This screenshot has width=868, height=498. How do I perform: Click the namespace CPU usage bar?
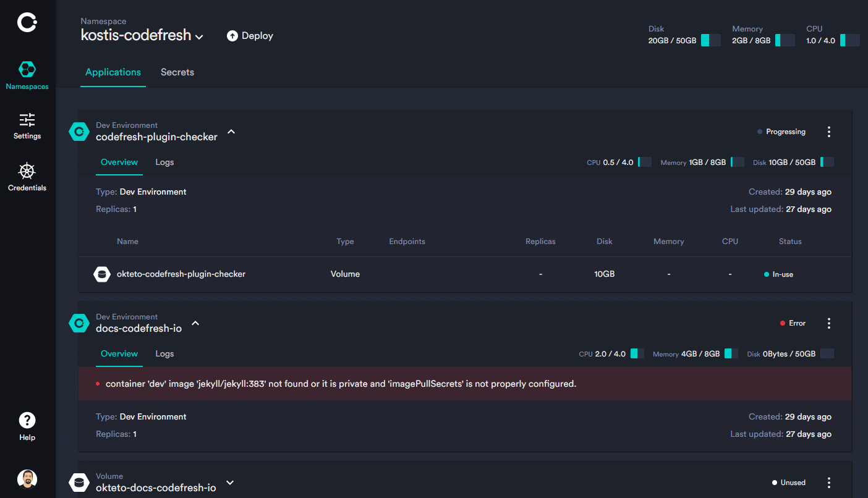pyautogui.click(x=849, y=40)
